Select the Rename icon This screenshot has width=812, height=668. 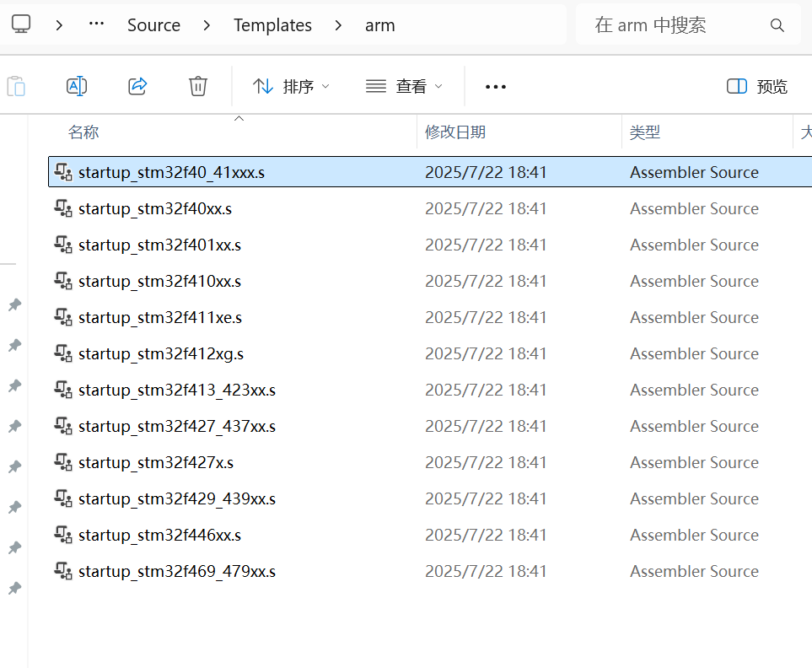(x=77, y=85)
